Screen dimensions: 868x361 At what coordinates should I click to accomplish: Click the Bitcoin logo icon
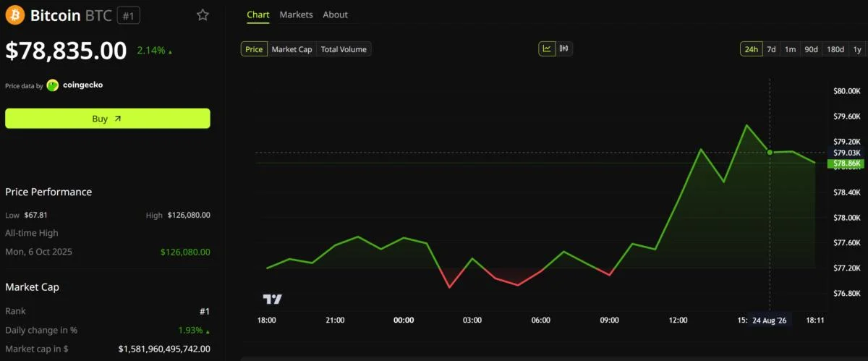pyautogui.click(x=14, y=14)
